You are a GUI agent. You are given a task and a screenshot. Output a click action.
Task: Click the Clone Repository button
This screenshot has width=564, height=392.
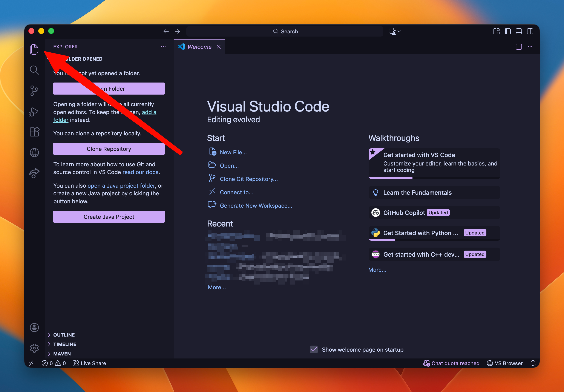[x=109, y=149]
